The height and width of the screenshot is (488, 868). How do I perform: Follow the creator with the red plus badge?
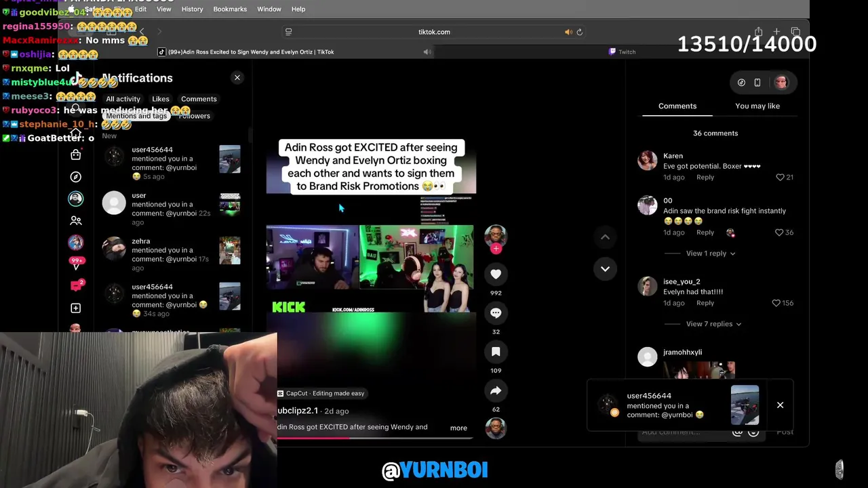[x=496, y=249]
